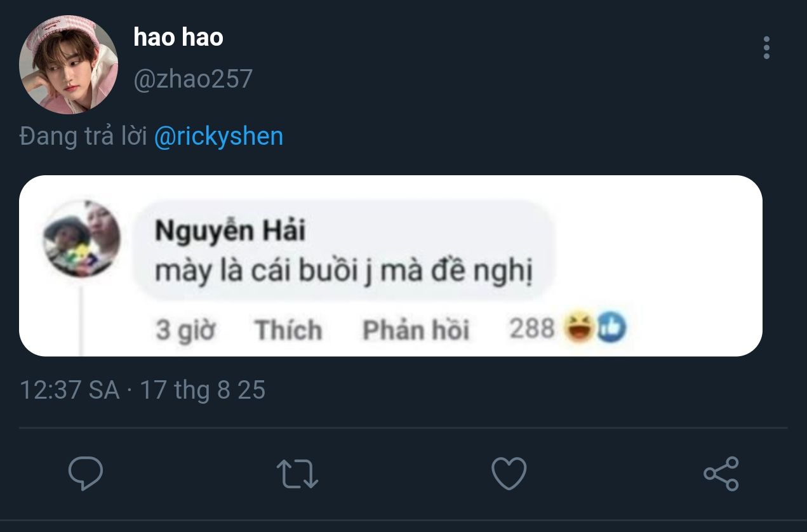Click the display name hao hao
The image size is (807, 532).
pyautogui.click(x=178, y=38)
